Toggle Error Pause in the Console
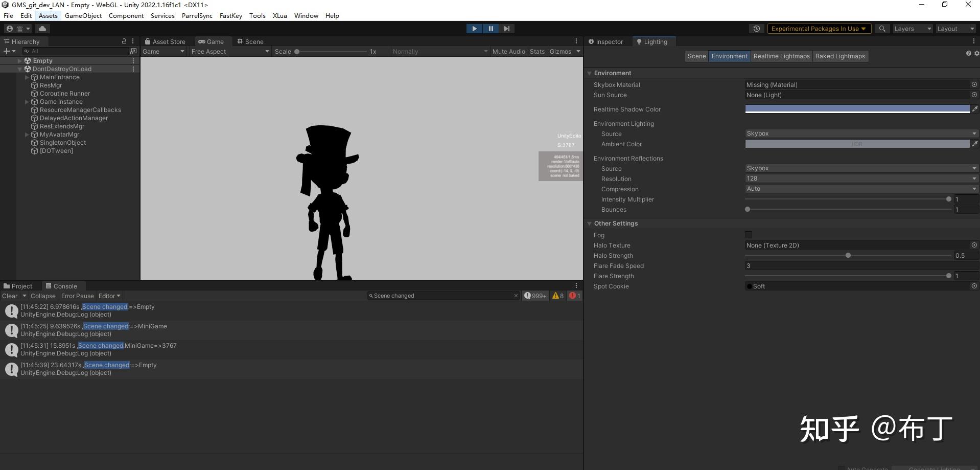Image resolution: width=980 pixels, height=470 pixels. [x=77, y=296]
